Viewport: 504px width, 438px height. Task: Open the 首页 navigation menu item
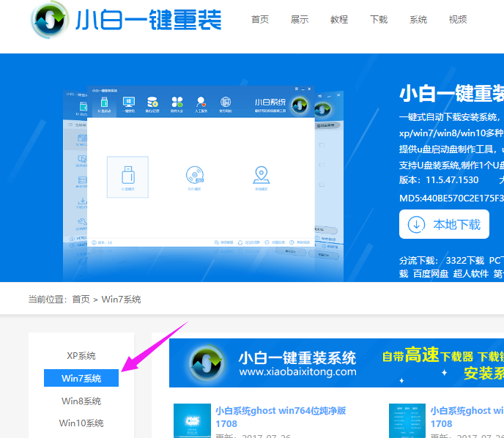click(x=260, y=20)
